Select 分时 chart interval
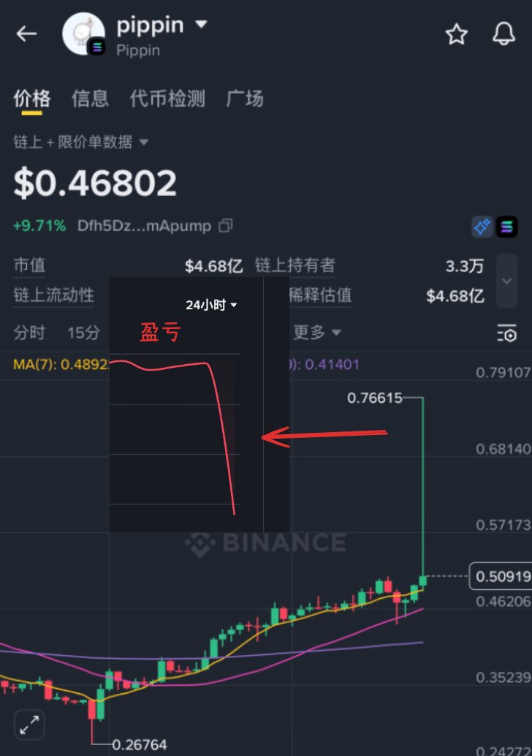The height and width of the screenshot is (756, 532). click(x=29, y=332)
